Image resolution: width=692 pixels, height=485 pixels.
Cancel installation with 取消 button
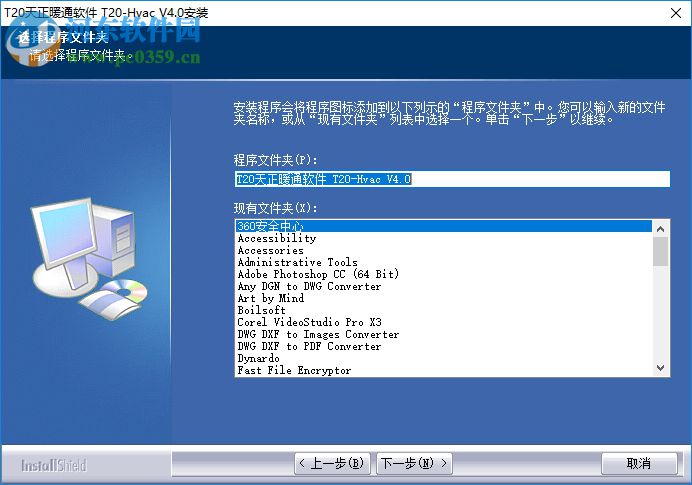point(639,463)
